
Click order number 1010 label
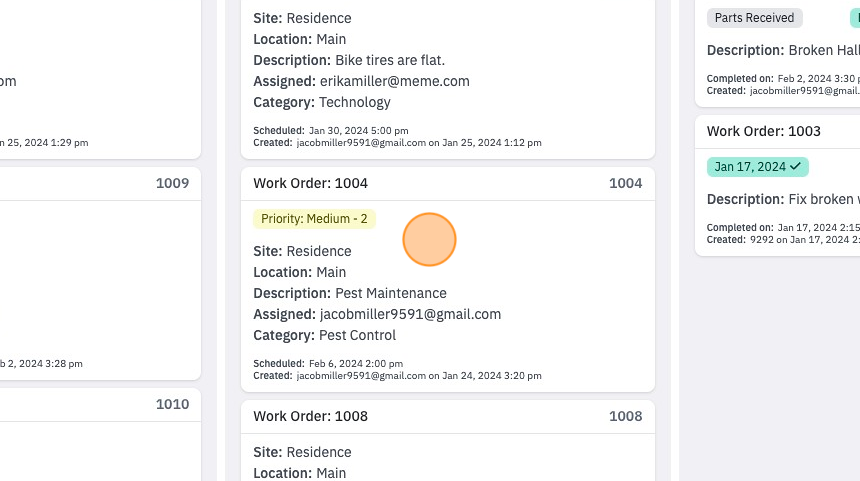point(172,404)
